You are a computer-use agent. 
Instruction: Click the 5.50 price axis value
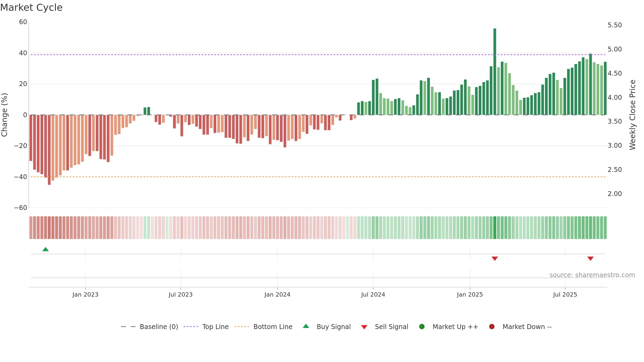(x=615, y=25)
